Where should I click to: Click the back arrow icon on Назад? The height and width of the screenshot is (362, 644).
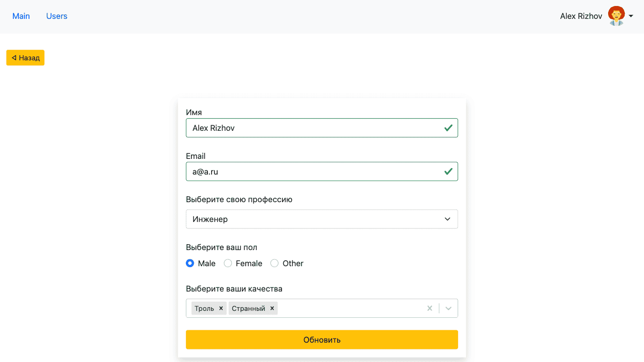pyautogui.click(x=14, y=58)
